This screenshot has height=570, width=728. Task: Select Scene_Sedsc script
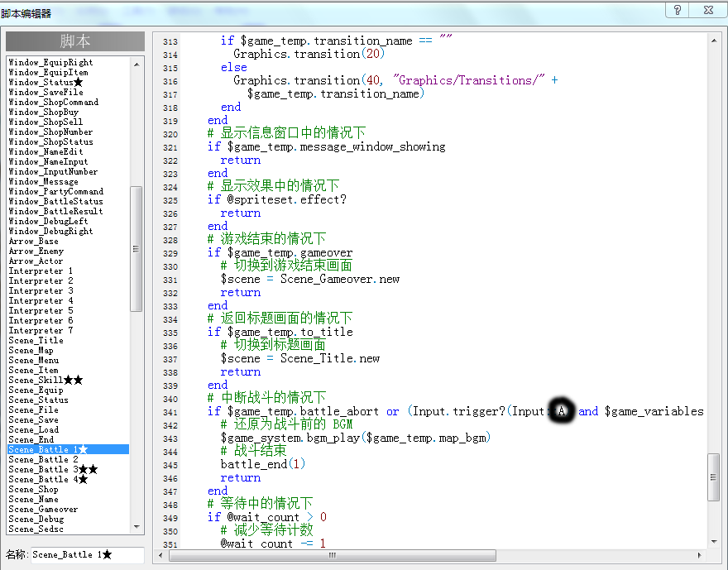click(x=36, y=529)
